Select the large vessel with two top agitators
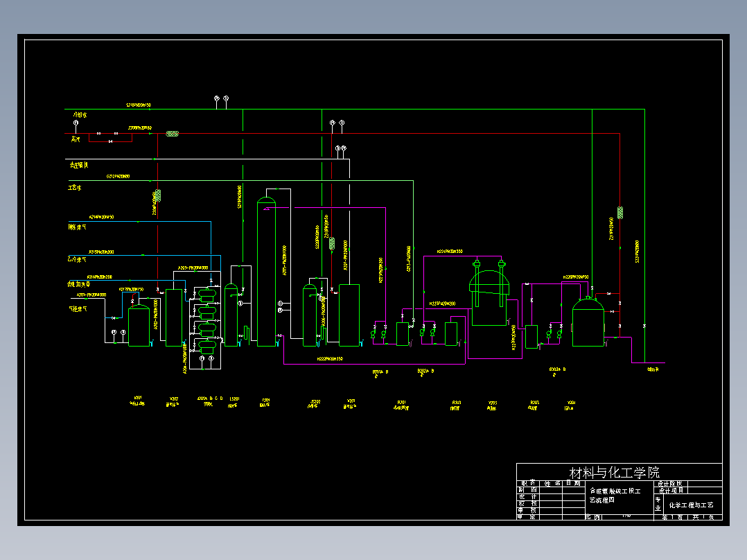Viewport: 747px width, 560px height. click(x=489, y=293)
